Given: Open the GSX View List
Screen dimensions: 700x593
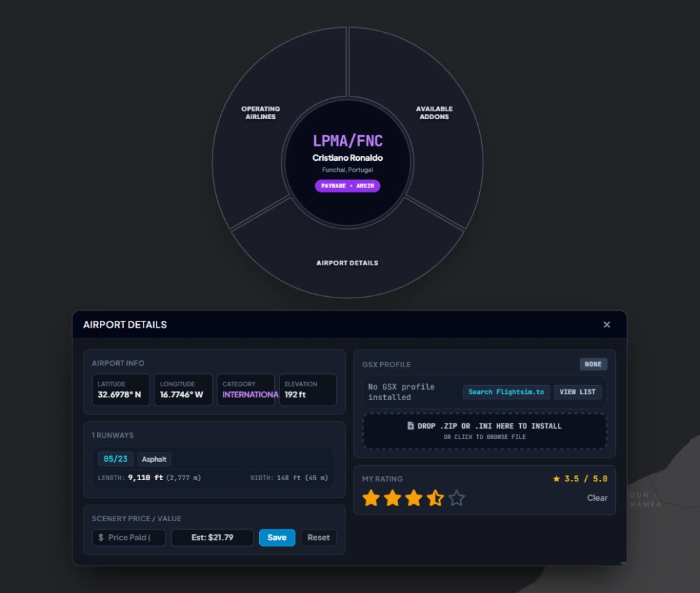Looking at the screenshot, I should tap(578, 392).
